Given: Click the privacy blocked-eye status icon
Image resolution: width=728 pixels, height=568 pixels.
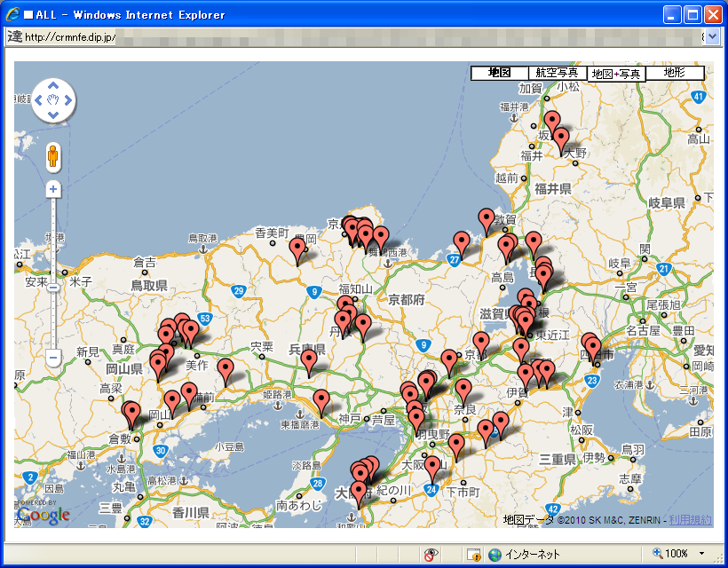Looking at the screenshot, I should (x=431, y=554).
